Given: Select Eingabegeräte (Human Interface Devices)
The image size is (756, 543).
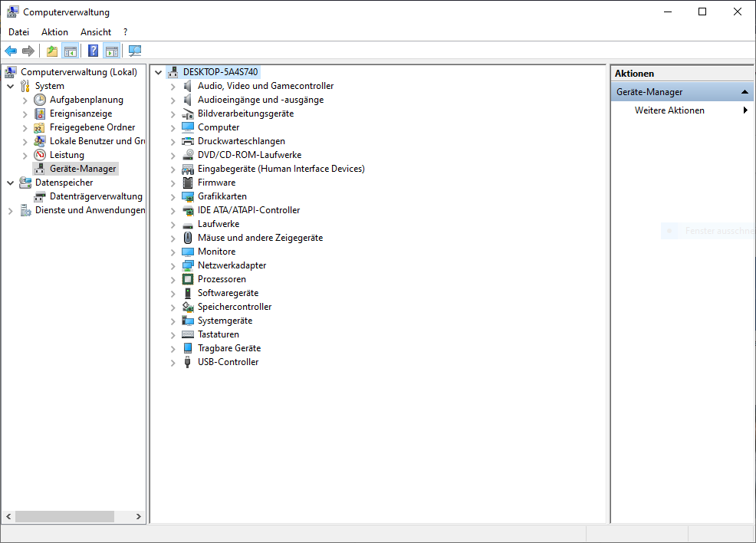Looking at the screenshot, I should click(x=281, y=169).
